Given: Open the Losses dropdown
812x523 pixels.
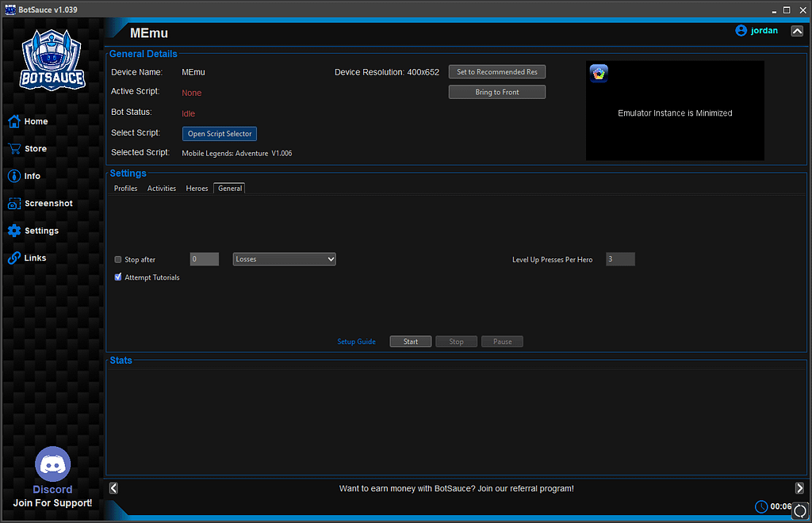Looking at the screenshot, I should [x=284, y=259].
